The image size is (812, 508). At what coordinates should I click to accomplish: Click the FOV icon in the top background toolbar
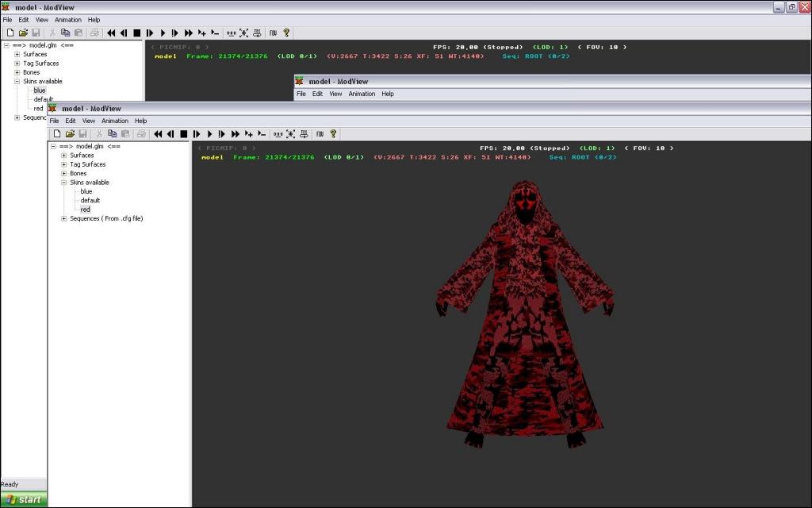tap(273, 33)
